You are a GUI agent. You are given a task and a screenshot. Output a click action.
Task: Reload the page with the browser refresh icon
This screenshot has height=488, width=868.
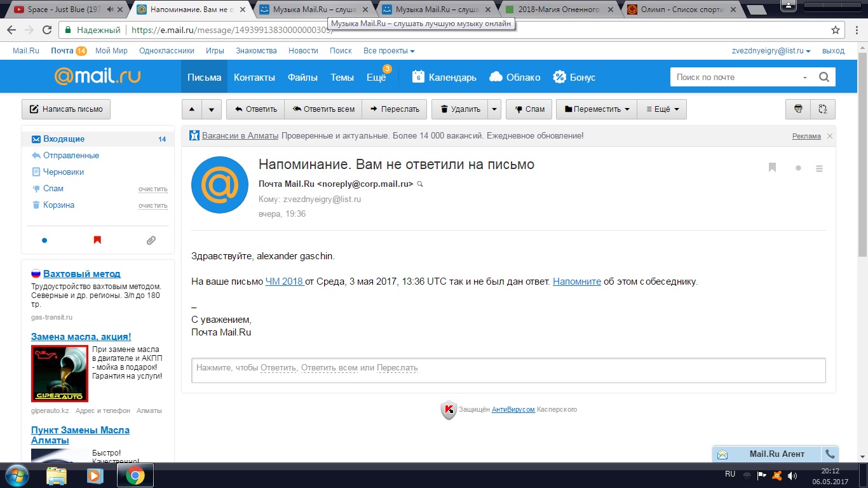point(47,30)
